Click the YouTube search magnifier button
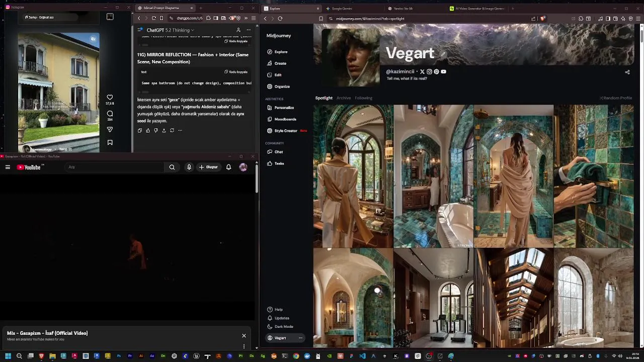 (x=172, y=167)
